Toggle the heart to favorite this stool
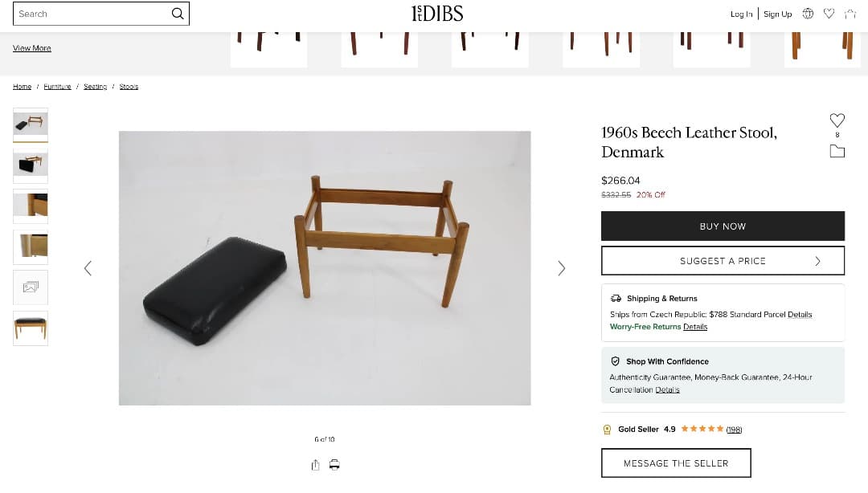Viewport: 868px width, 493px height. click(x=837, y=120)
